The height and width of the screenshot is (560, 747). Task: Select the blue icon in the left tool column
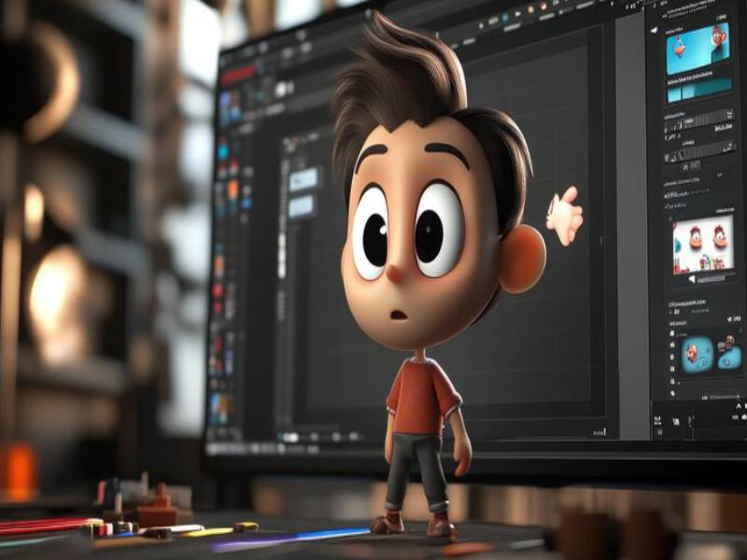click(x=223, y=149)
